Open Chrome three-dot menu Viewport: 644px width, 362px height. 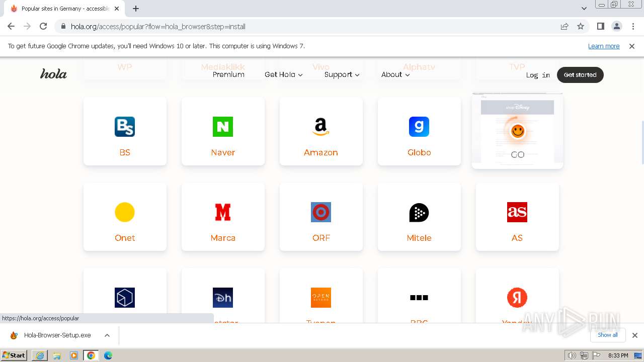tap(633, 26)
